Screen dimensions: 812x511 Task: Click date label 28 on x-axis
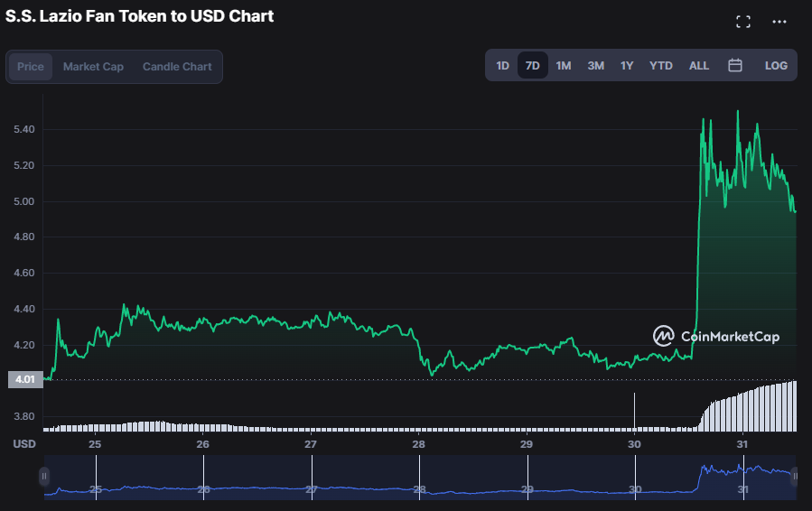click(418, 444)
